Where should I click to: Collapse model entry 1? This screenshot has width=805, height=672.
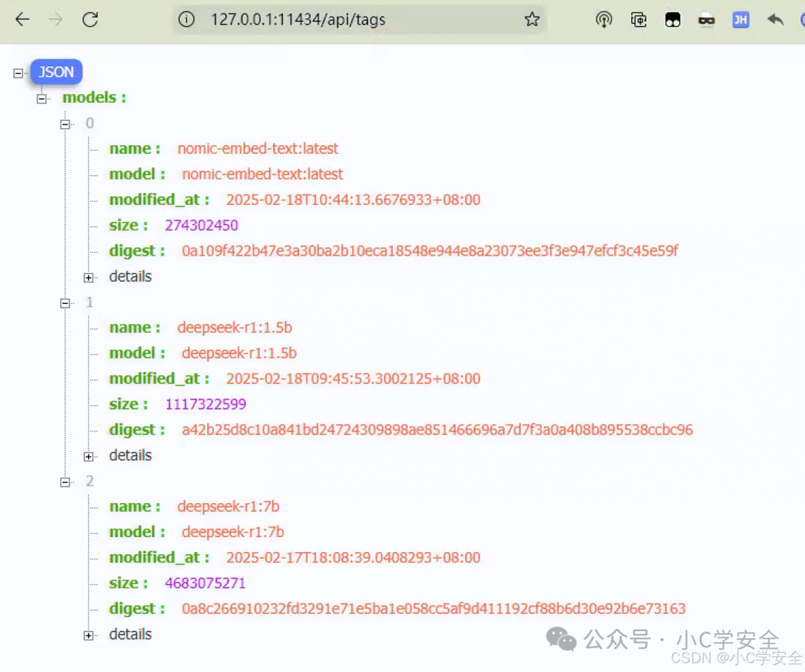(65, 303)
